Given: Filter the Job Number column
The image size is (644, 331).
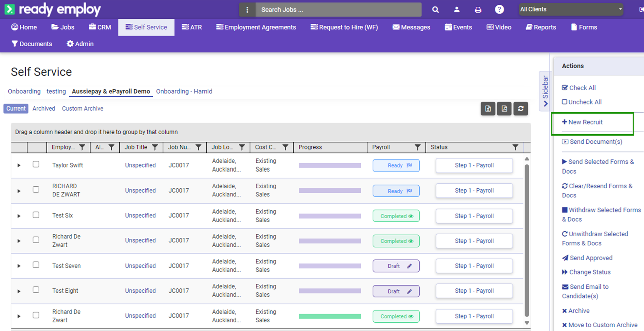Looking at the screenshot, I should (199, 147).
